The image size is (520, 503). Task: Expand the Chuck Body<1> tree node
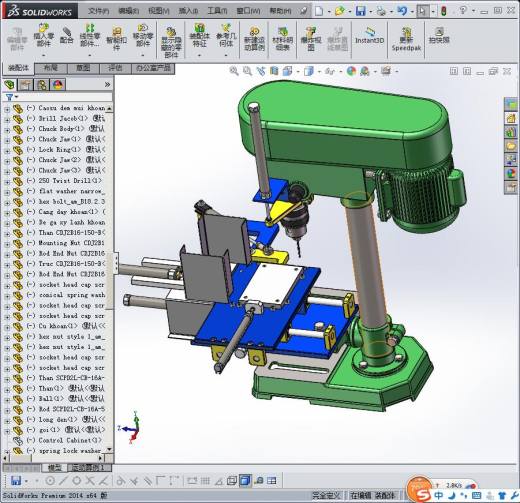[x=7, y=129]
